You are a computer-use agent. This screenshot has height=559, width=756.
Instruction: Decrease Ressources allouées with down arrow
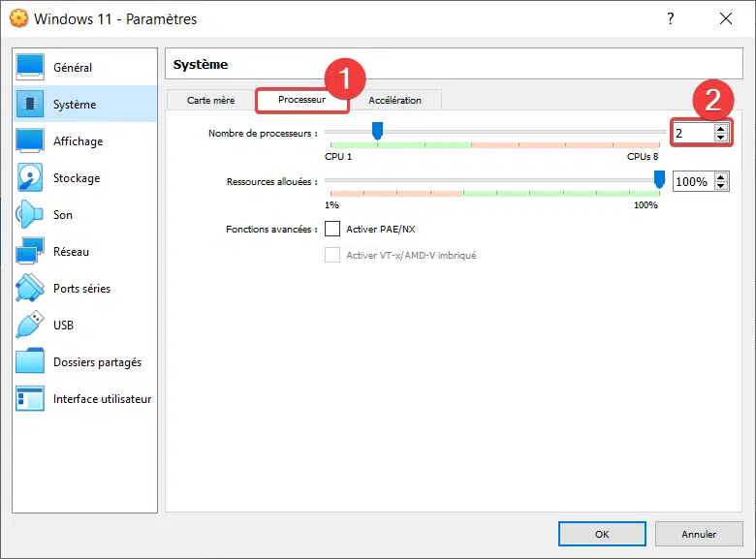pyautogui.click(x=721, y=186)
